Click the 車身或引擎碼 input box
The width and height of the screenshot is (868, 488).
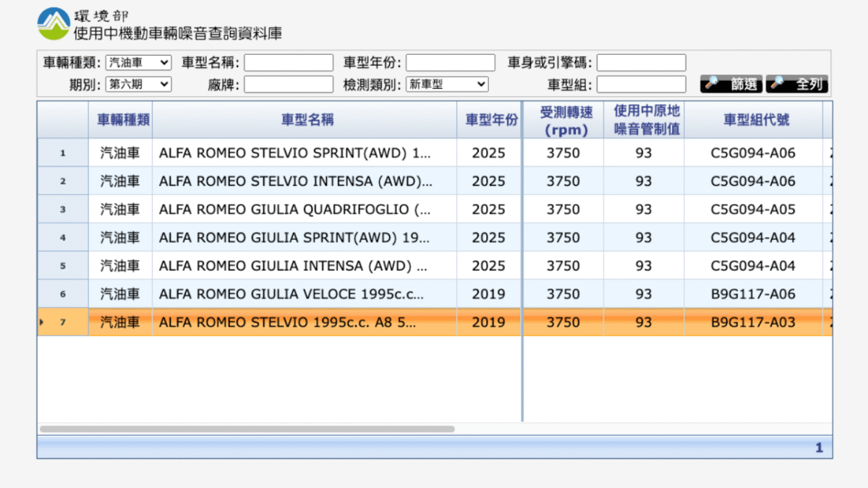[641, 63]
